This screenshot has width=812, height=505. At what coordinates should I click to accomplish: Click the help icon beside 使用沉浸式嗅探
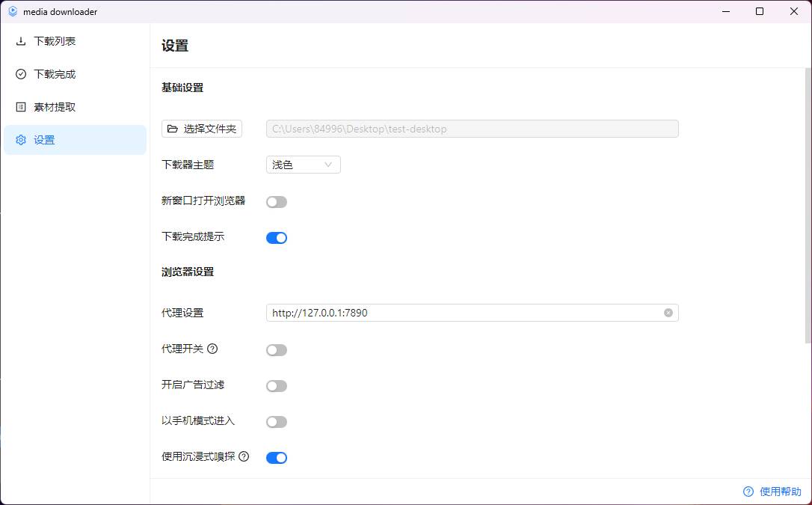point(244,457)
